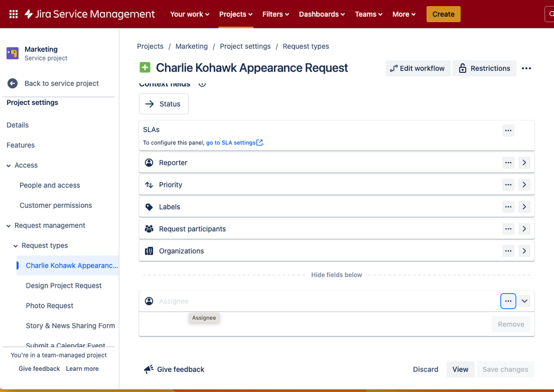This screenshot has height=392, width=554.
Task: Click Projects in the breadcrumb
Action: point(150,46)
